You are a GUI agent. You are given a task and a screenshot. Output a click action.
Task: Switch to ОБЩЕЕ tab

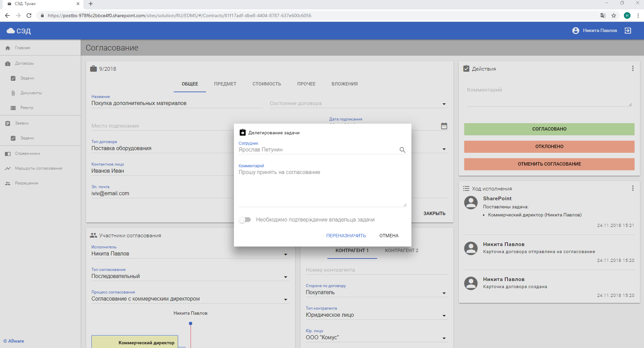pos(190,84)
